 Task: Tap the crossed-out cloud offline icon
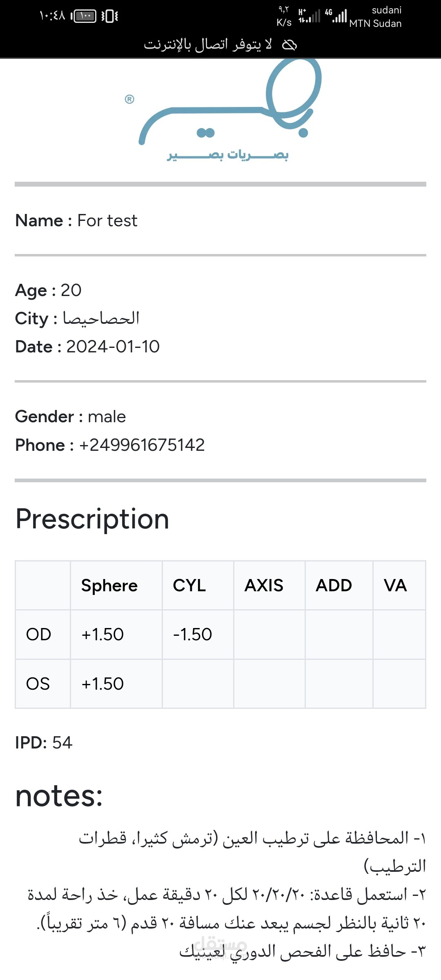click(290, 45)
